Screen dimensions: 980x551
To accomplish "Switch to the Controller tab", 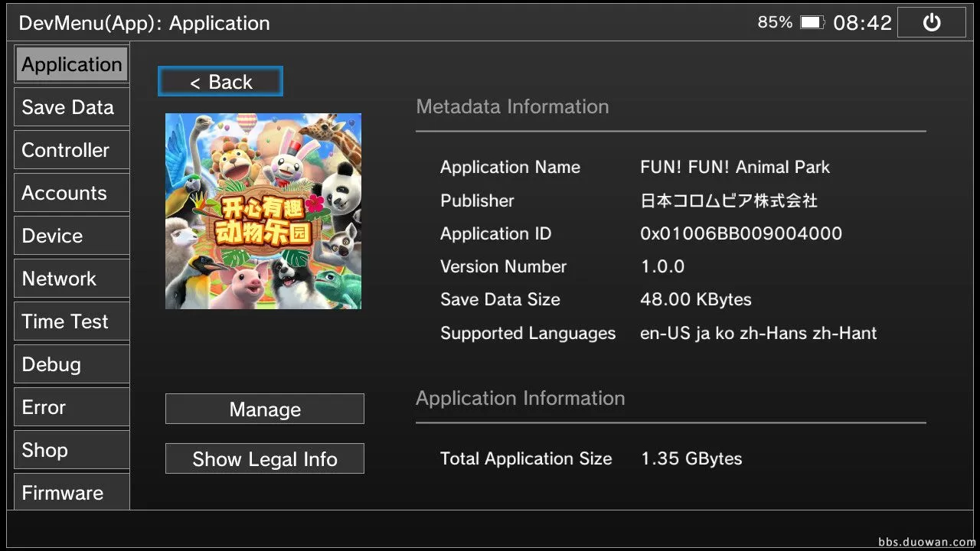I will [x=72, y=150].
